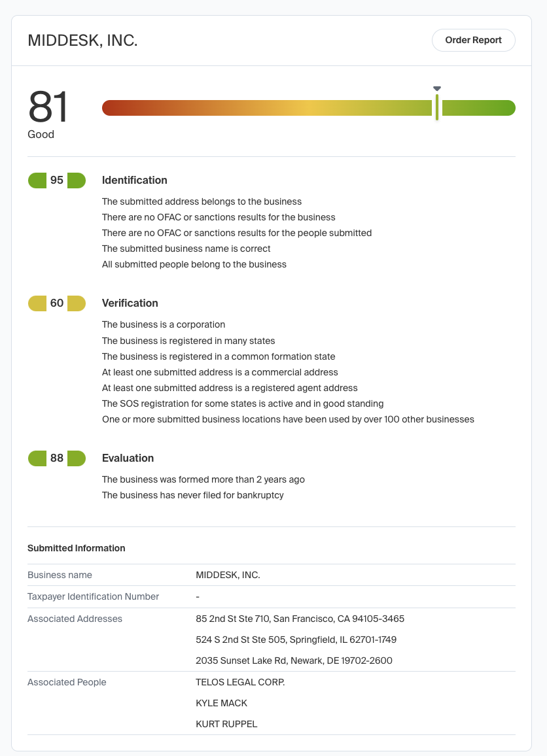Click the 'used by over 100 other businesses' line
Image resolution: width=547 pixels, height=756 pixels.
click(288, 419)
